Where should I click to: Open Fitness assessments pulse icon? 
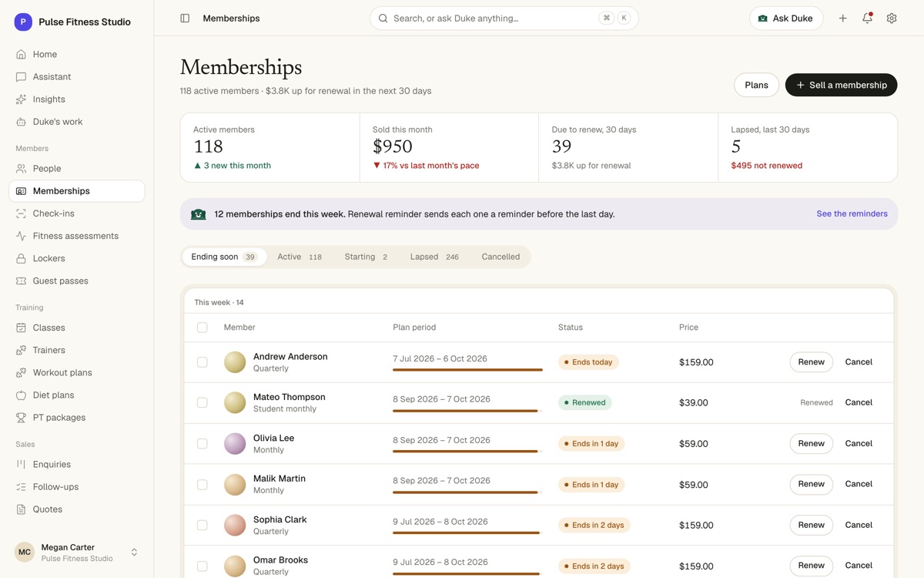[x=21, y=236]
